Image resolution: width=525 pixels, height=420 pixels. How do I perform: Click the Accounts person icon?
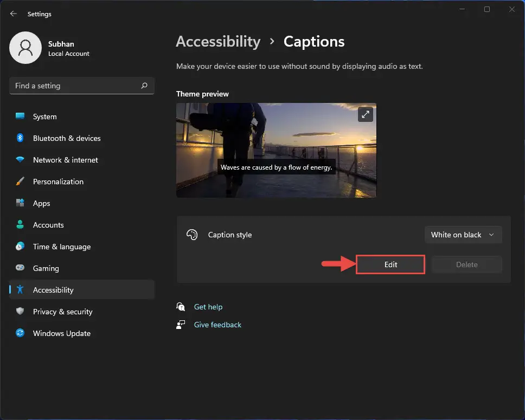pos(20,224)
